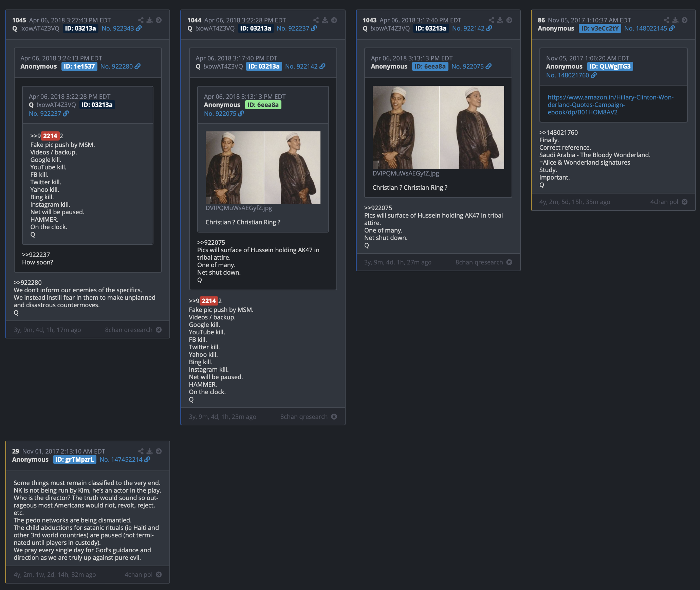
Task: Click reply reference >>922280
Action: pos(27,282)
